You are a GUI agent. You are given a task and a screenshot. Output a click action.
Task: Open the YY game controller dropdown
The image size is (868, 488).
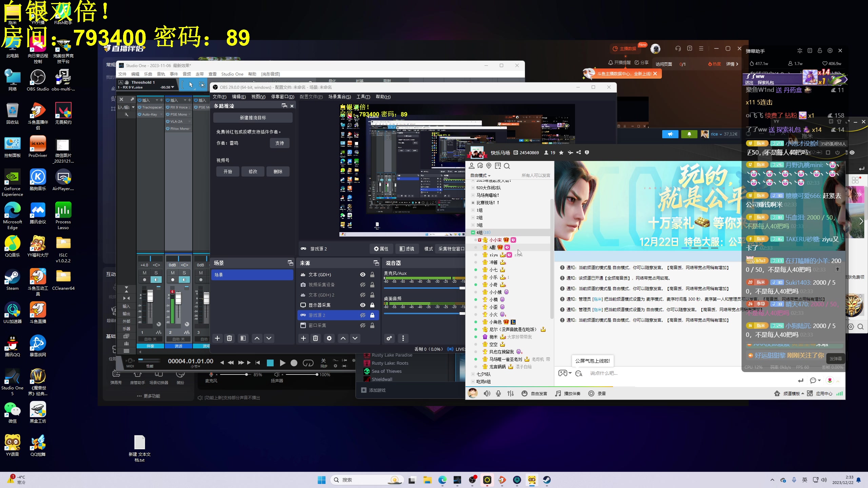click(x=565, y=373)
